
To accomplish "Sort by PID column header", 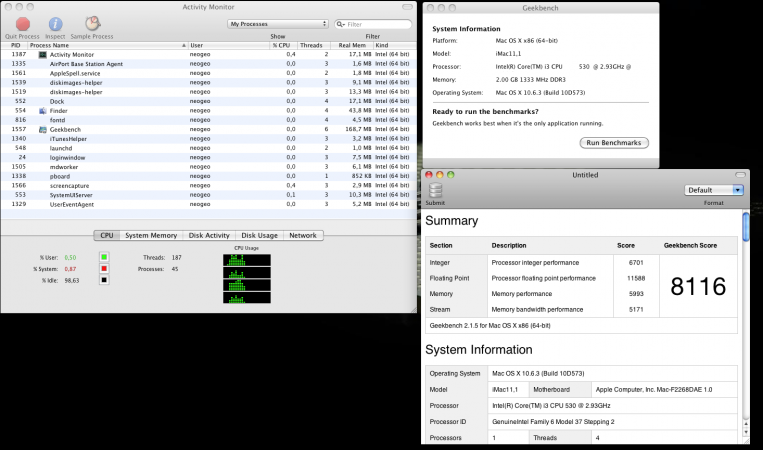I will pyautogui.click(x=14, y=45).
